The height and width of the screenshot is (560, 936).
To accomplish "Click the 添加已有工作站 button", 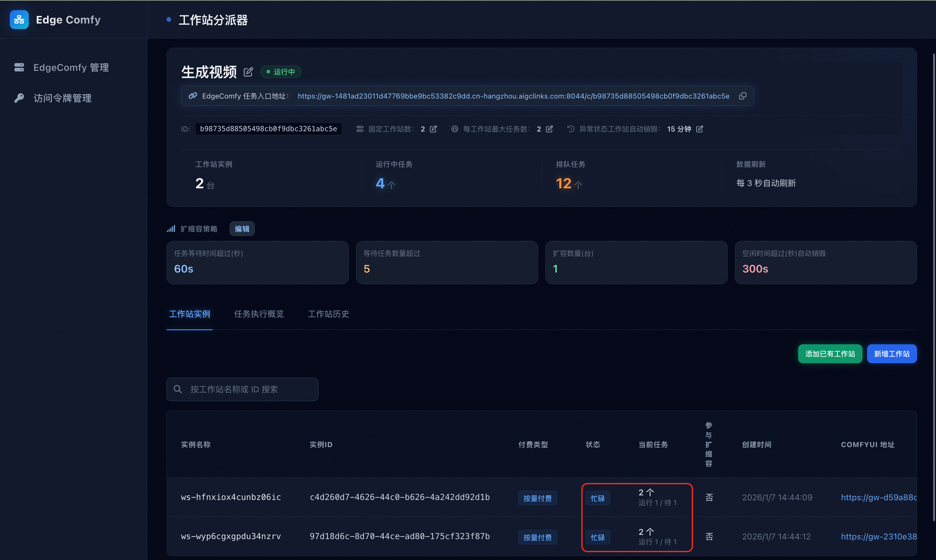I will click(829, 353).
